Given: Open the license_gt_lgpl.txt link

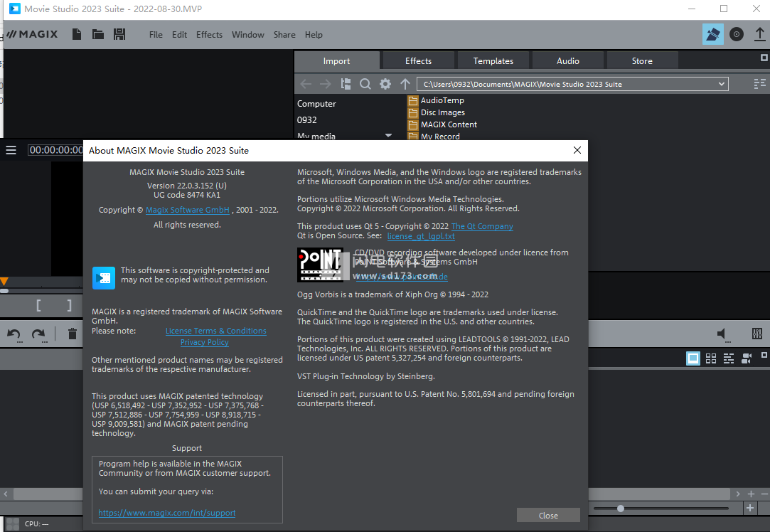Looking at the screenshot, I should 421,236.
